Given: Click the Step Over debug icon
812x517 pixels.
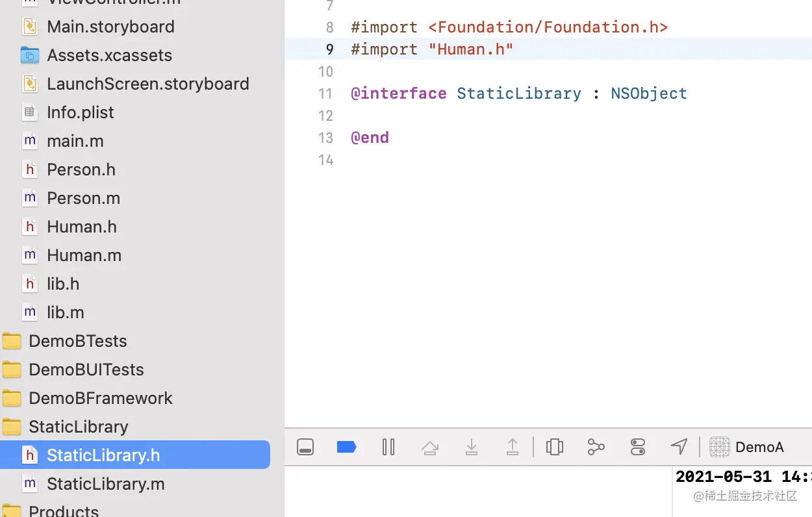Looking at the screenshot, I should pyautogui.click(x=429, y=447).
